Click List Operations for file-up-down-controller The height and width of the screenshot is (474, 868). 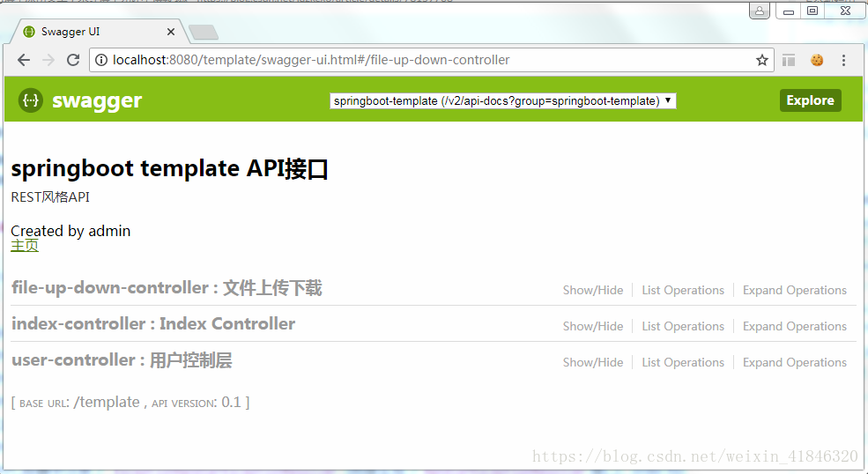click(x=683, y=290)
